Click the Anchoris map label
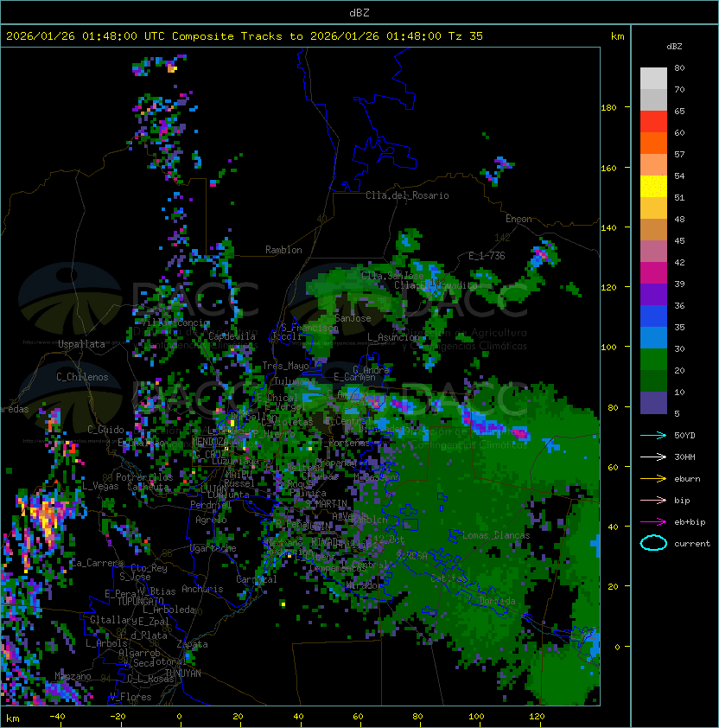 click(202, 589)
